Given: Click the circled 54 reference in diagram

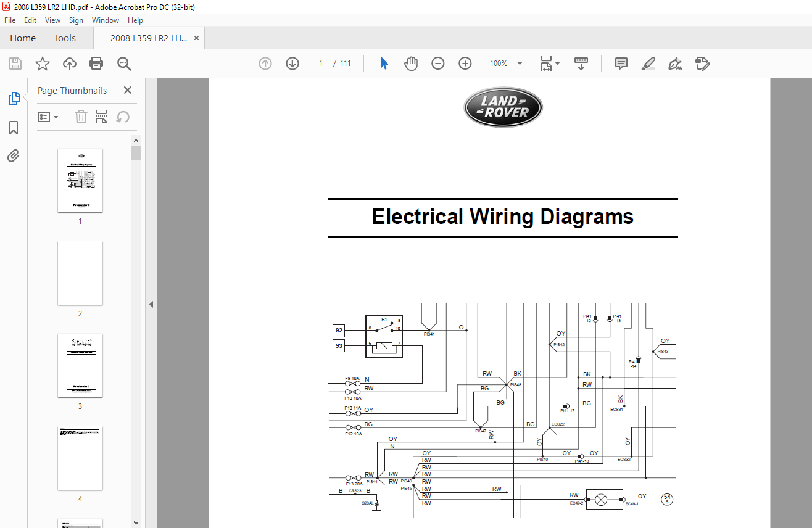Looking at the screenshot, I should [666, 498].
